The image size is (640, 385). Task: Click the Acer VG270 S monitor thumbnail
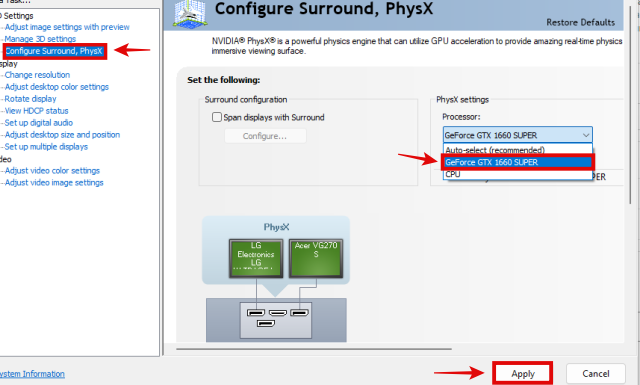coord(316,258)
